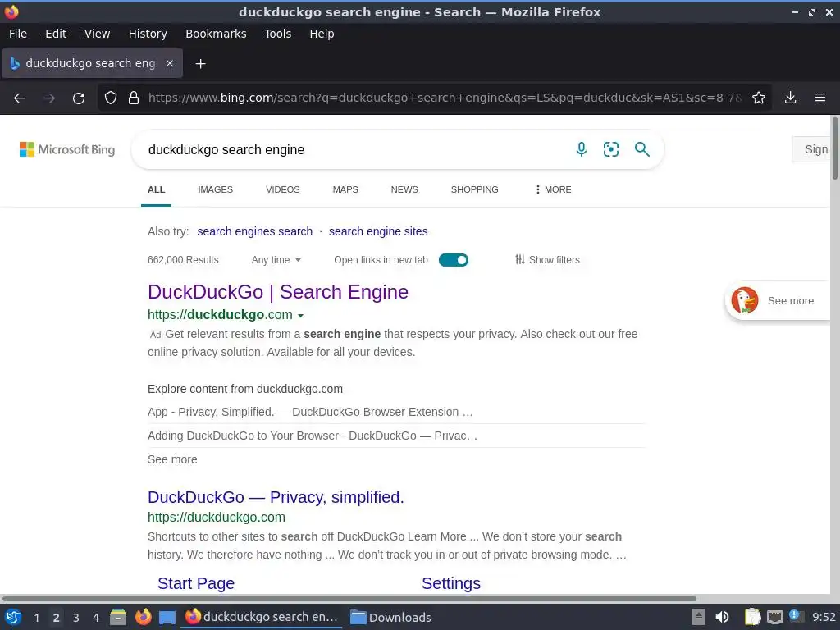Click the horizontal page scrollbar
Viewport: 840px width, 630px height.
coord(349,598)
